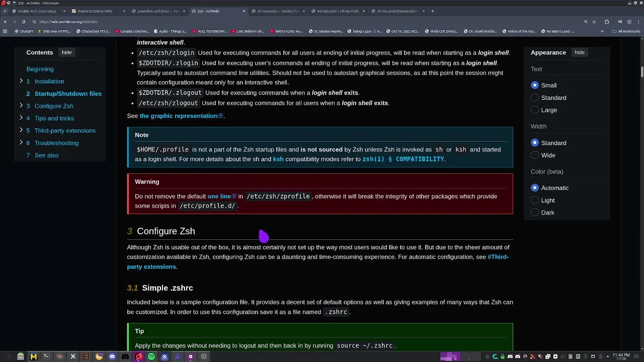Open 'the graphic representation' link
Viewport: 644px width, 362px height.
(179, 116)
